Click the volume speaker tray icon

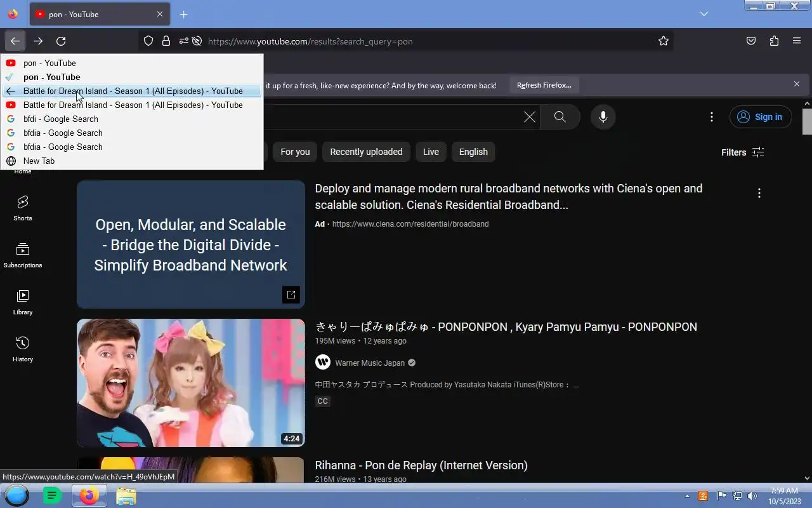click(752, 496)
